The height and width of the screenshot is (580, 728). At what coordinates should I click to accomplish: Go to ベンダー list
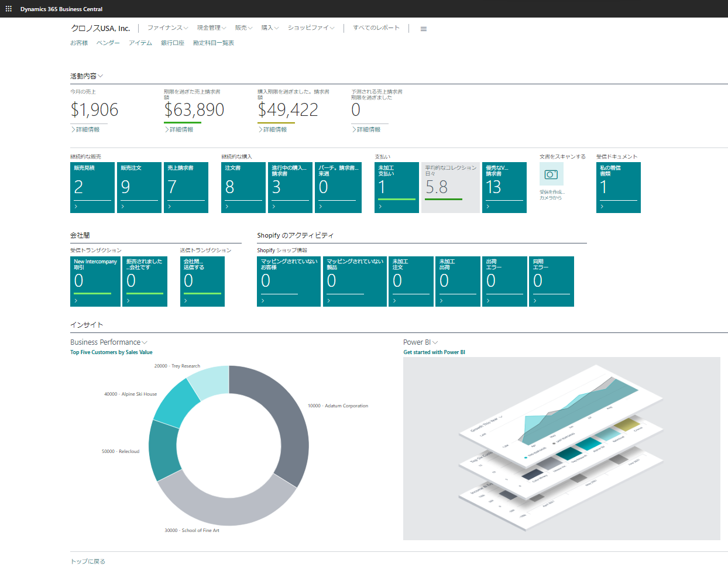pos(108,43)
